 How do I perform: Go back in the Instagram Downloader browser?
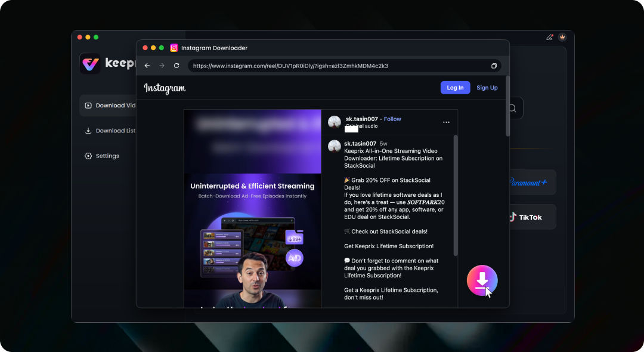click(x=147, y=66)
